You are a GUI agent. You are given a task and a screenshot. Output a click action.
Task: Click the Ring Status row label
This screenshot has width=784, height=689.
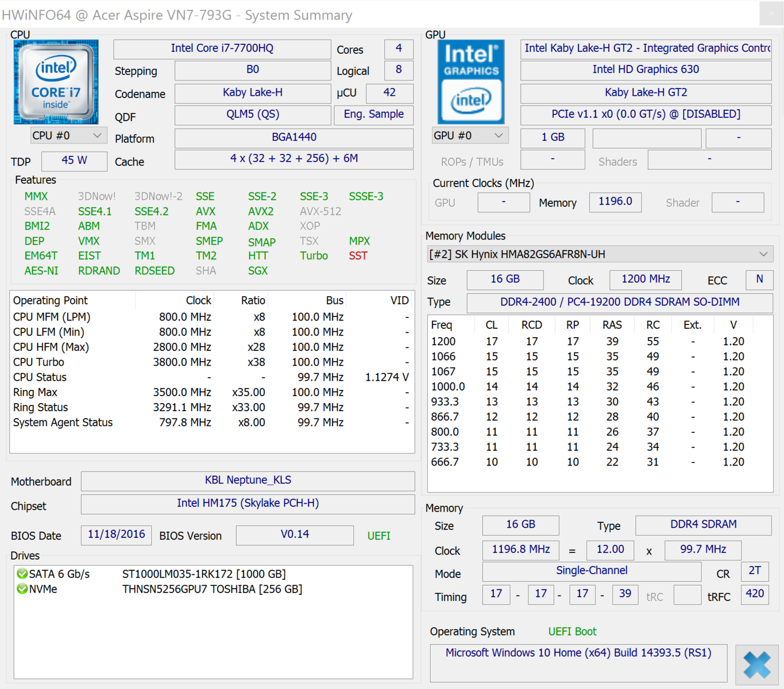point(40,407)
